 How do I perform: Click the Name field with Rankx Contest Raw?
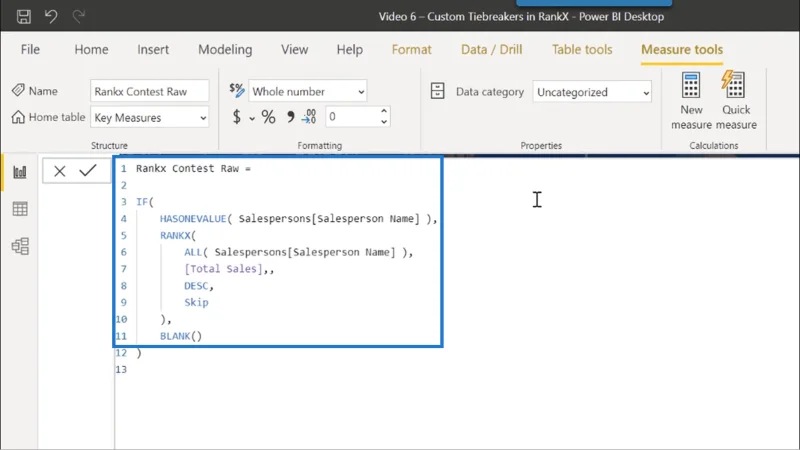[149, 91]
